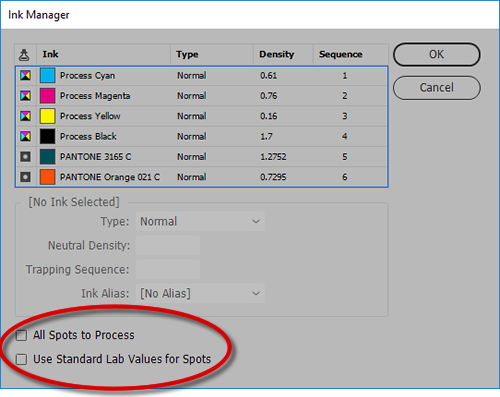500x397 pixels.
Task: Open the Ink Alias dropdown
Action: [x=200, y=293]
